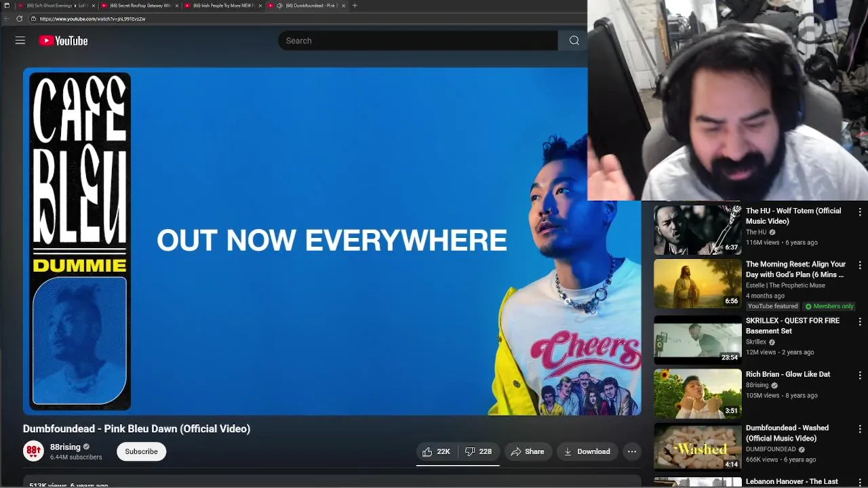The width and height of the screenshot is (868, 488).
Task: Click the 228 dislike count
Action: [x=486, y=451]
